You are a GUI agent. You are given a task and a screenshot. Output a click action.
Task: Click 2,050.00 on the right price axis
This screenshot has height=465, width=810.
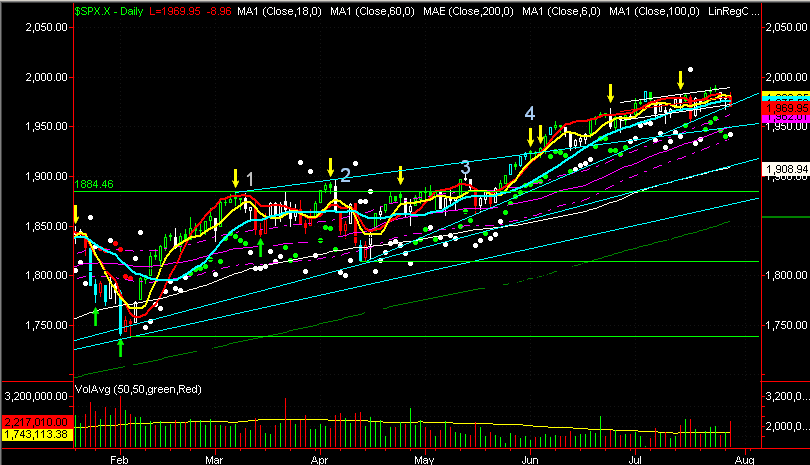pos(786,27)
